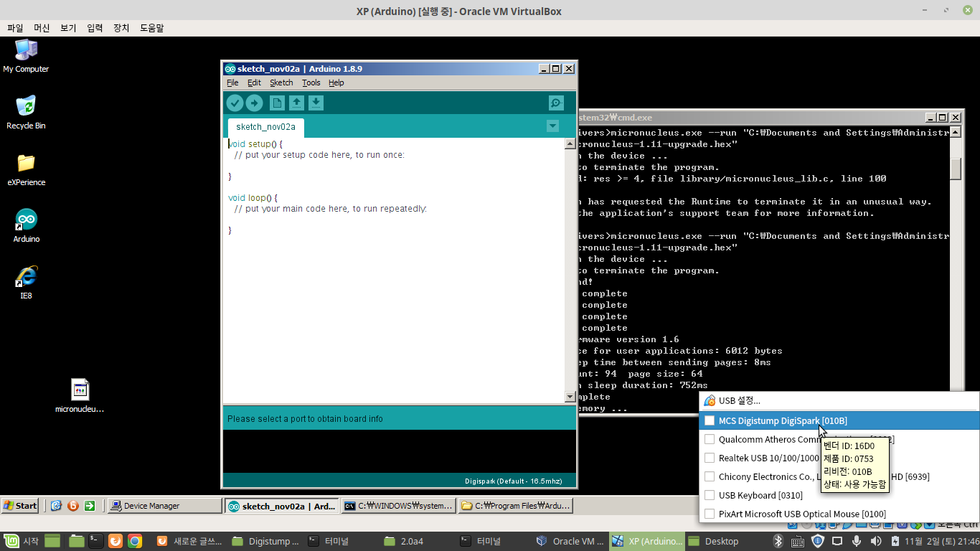
Task: Select My Computer desktop icon
Action: pos(26,56)
